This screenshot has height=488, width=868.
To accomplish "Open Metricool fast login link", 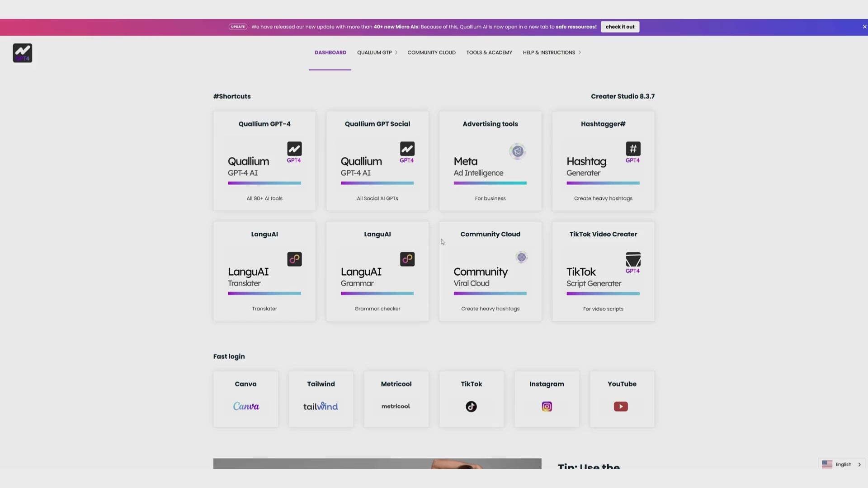I will [x=396, y=398].
